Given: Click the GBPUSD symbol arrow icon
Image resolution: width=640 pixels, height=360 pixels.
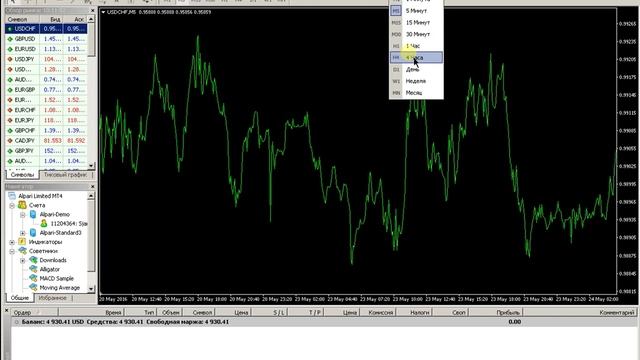Looking at the screenshot, I should point(10,39).
